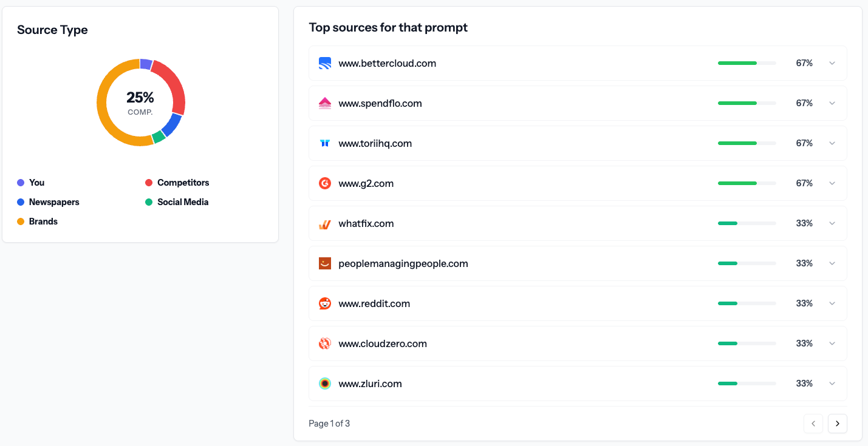Image resolution: width=868 pixels, height=446 pixels.
Task: Go to the previous page of sources
Action: [x=813, y=424]
